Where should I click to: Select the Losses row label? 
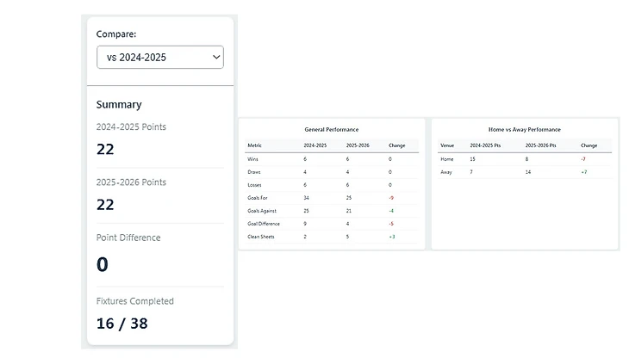pyautogui.click(x=254, y=185)
